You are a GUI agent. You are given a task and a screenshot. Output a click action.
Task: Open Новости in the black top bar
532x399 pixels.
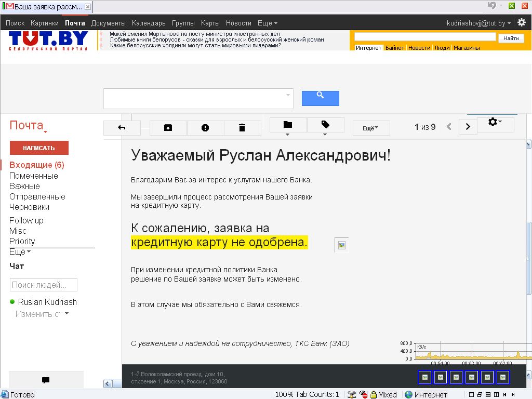[x=238, y=23]
